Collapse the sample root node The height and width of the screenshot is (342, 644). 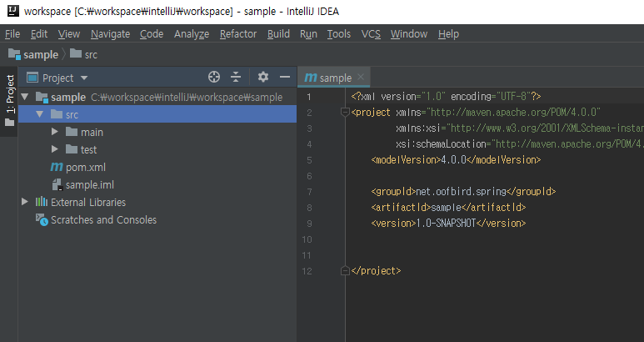[x=25, y=97]
